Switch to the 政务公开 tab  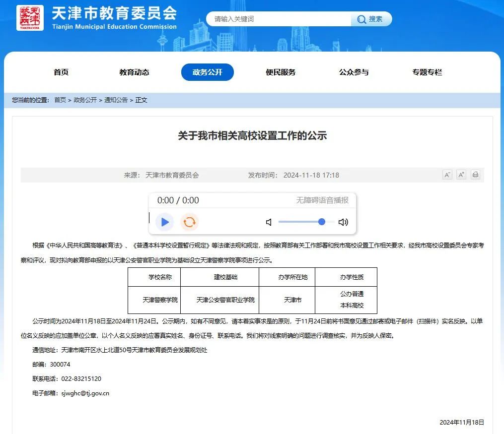click(x=208, y=72)
